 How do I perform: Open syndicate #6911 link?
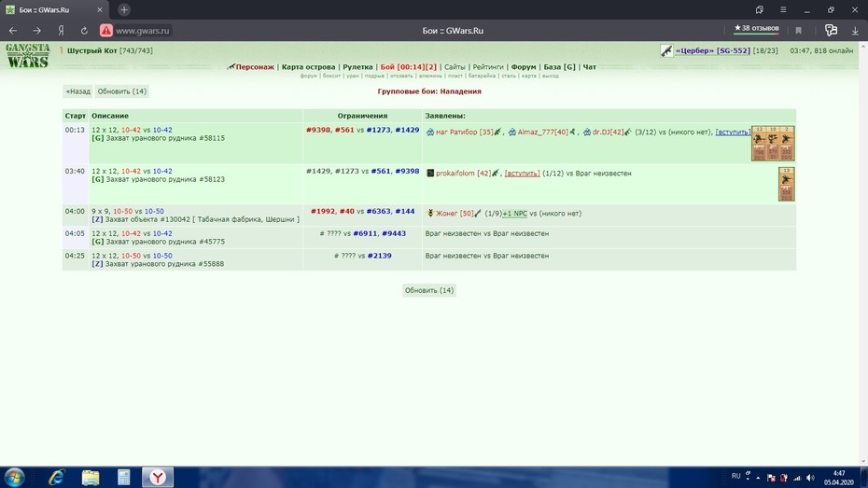[x=365, y=233]
